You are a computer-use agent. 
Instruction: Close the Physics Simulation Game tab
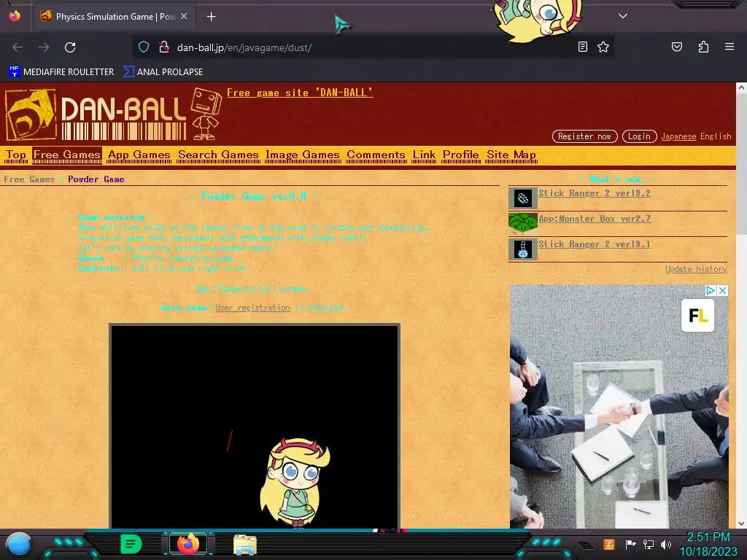[184, 16]
